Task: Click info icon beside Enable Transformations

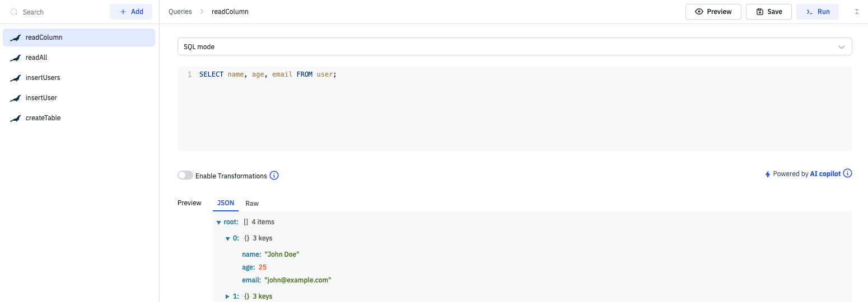Action: [x=274, y=176]
